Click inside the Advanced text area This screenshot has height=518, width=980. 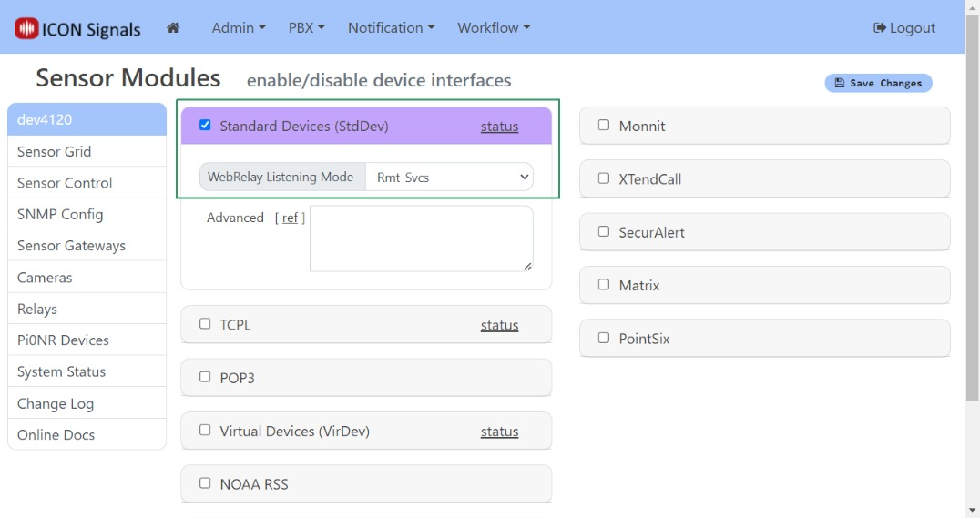pyautogui.click(x=421, y=239)
